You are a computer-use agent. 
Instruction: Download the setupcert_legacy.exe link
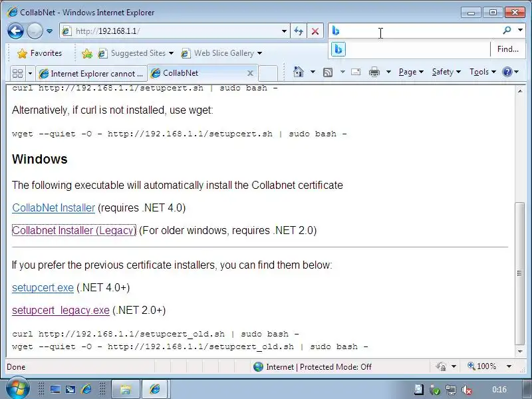coord(61,310)
